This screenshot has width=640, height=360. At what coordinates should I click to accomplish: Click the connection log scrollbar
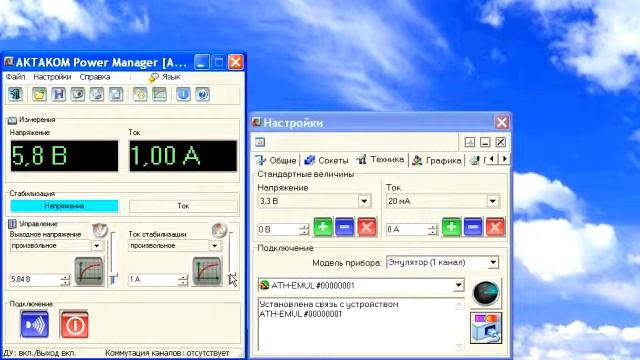pos(459,325)
